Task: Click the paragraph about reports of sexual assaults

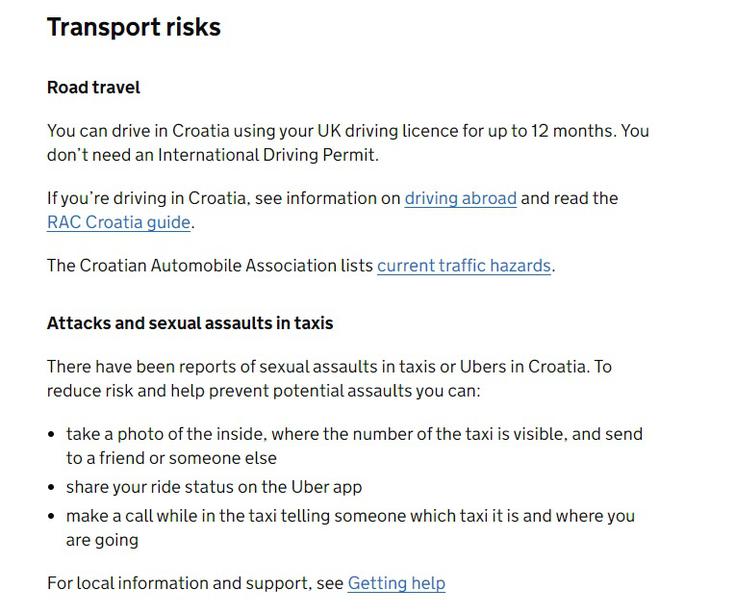Action: (329, 378)
